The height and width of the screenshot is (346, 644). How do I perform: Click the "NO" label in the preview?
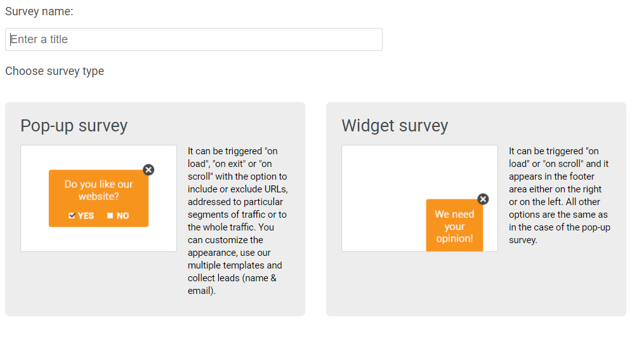click(x=122, y=216)
